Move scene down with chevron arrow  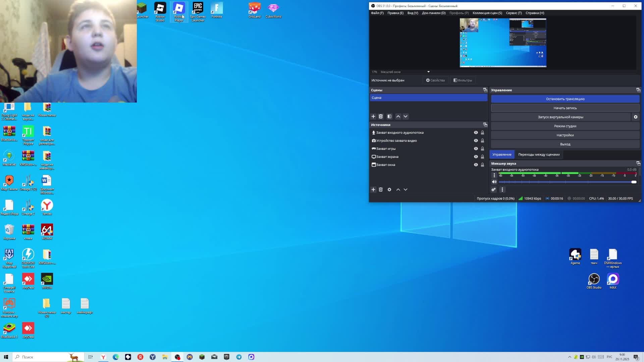point(406,116)
